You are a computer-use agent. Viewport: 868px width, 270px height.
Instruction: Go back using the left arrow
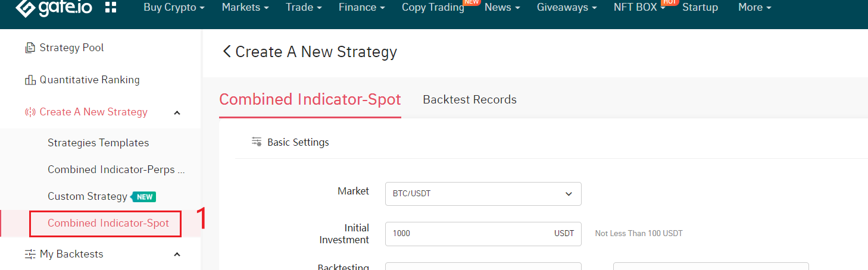coord(226,52)
